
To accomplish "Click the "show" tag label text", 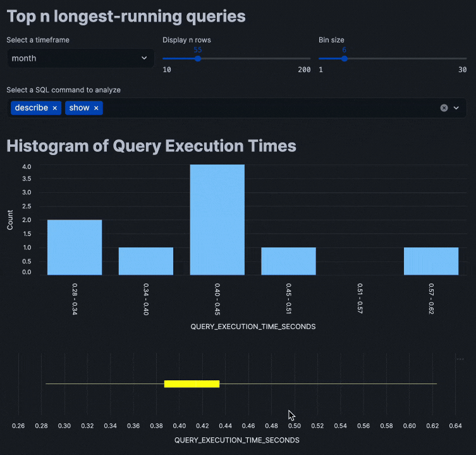I will (80, 108).
